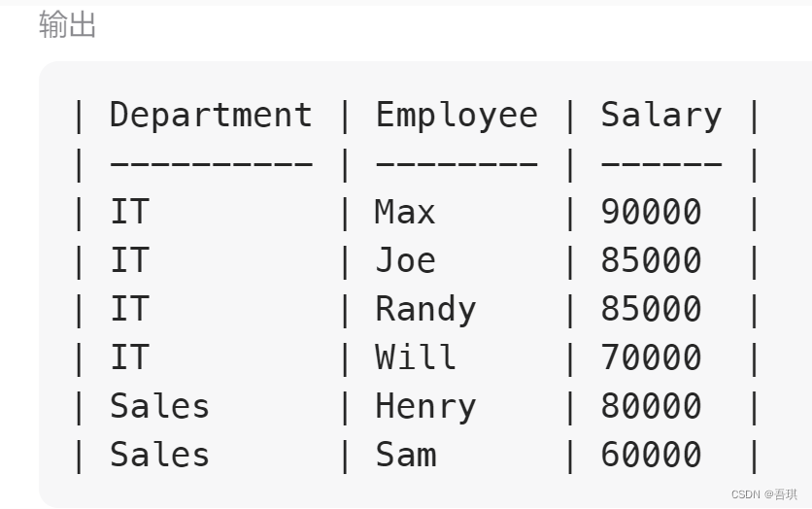Select Randy's salary value 85000
812x509 pixels.
651,309
